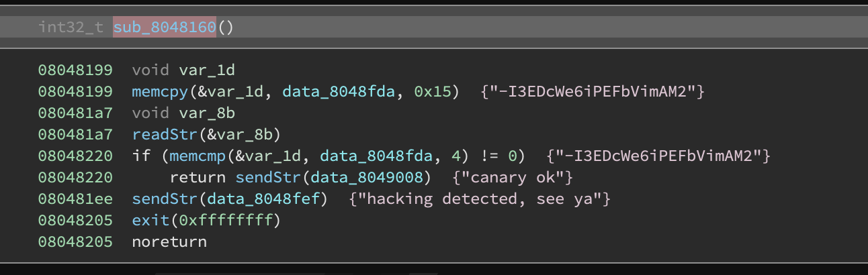The image size is (868, 275).
Task: Click the 0x15 constant value
Action: 437,91
